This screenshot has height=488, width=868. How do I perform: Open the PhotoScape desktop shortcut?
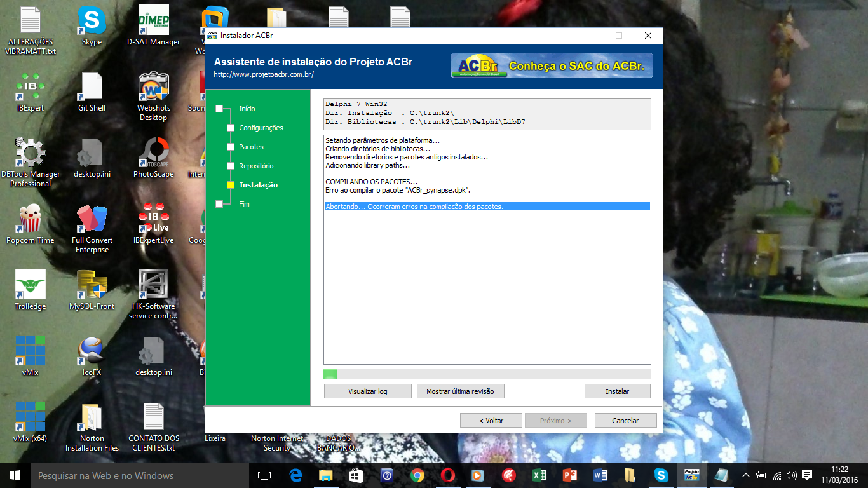[153, 158]
